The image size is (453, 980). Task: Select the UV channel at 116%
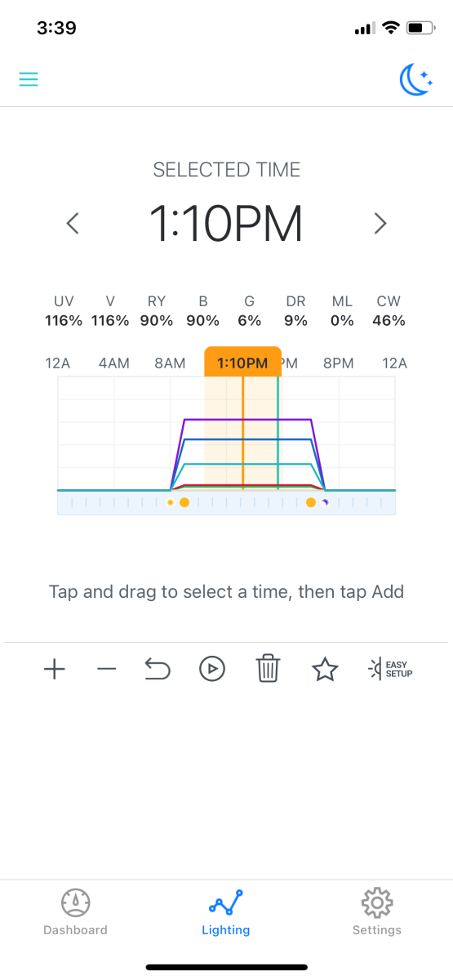[x=64, y=311]
